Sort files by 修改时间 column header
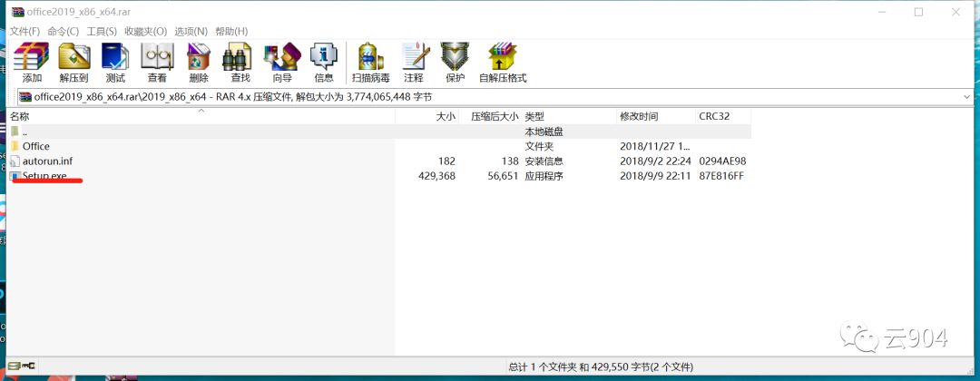Screen dimensions: 980x381 (x=639, y=116)
